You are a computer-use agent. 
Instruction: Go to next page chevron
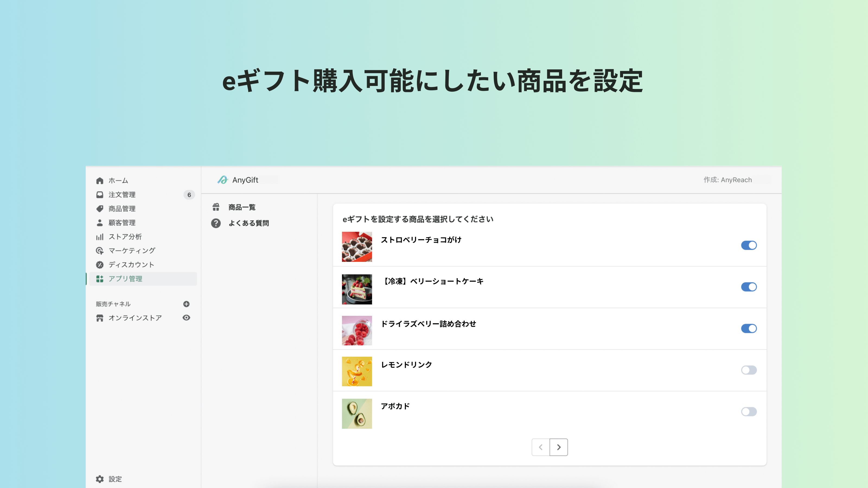[x=559, y=447]
